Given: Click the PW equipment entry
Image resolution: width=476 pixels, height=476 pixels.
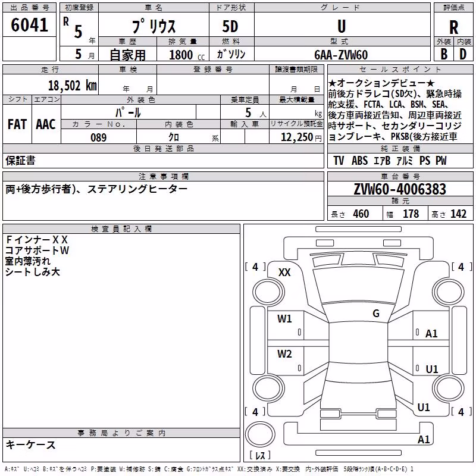Looking at the screenshot, I should 441,161.
